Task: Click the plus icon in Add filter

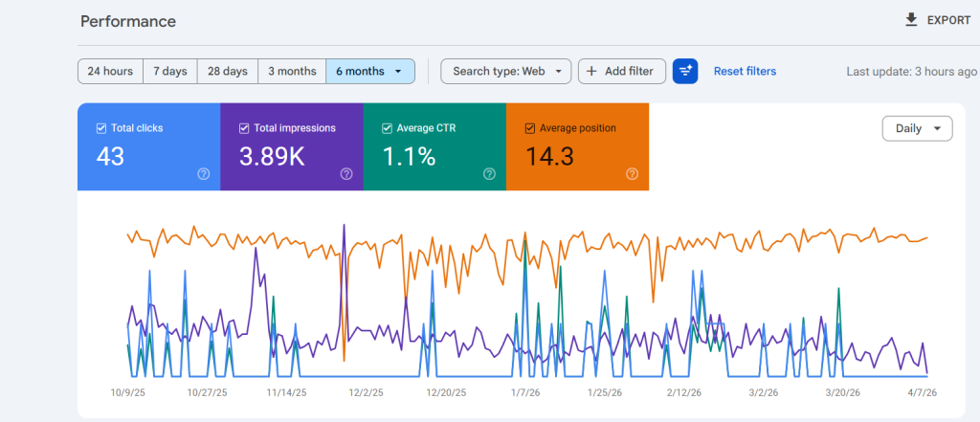Action: click(x=591, y=71)
